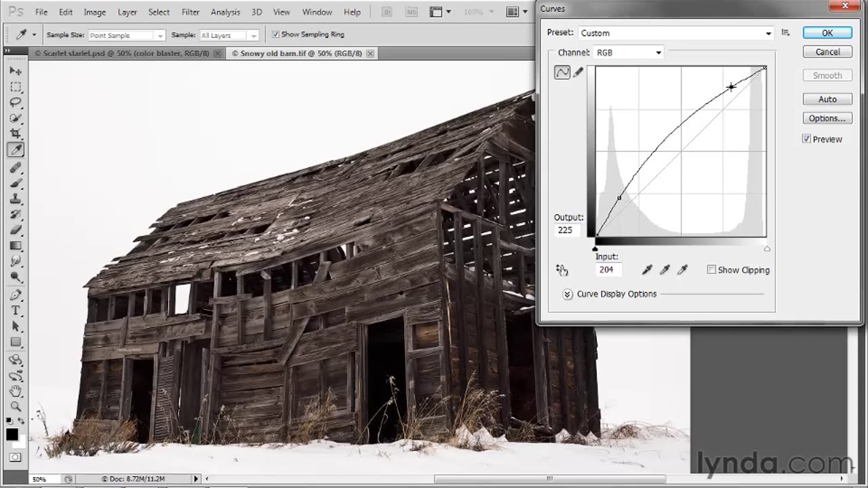Viewport: 868px width, 488px height.
Task: Open the Arrange Documents dropdown
Action: click(517, 12)
